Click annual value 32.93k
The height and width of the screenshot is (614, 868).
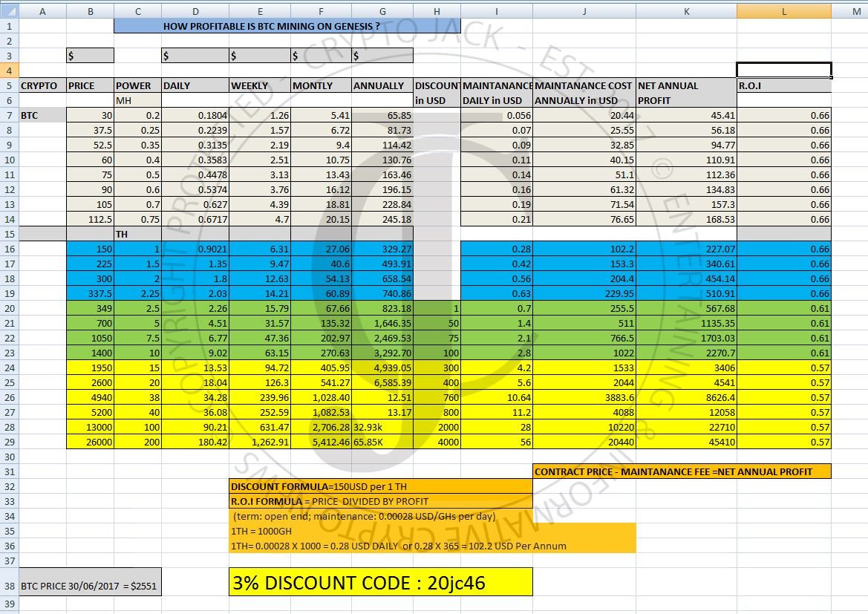(x=382, y=427)
